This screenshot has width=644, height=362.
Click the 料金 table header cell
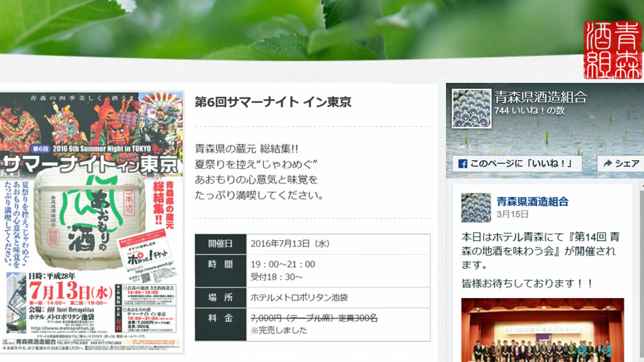[x=221, y=324]
